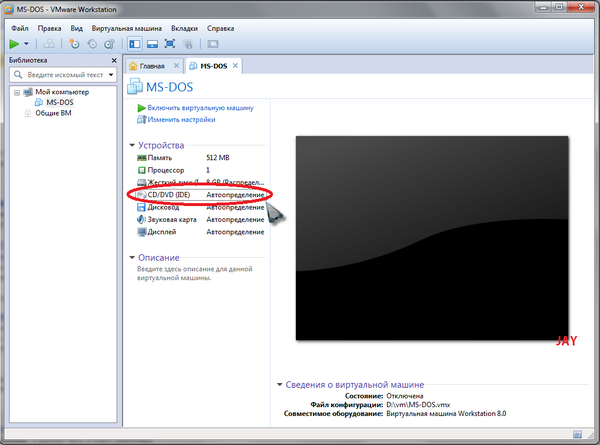Click the MS-DOS heading VM icon
The height and width of the screenshot is (445, 600).
[135, 86]
